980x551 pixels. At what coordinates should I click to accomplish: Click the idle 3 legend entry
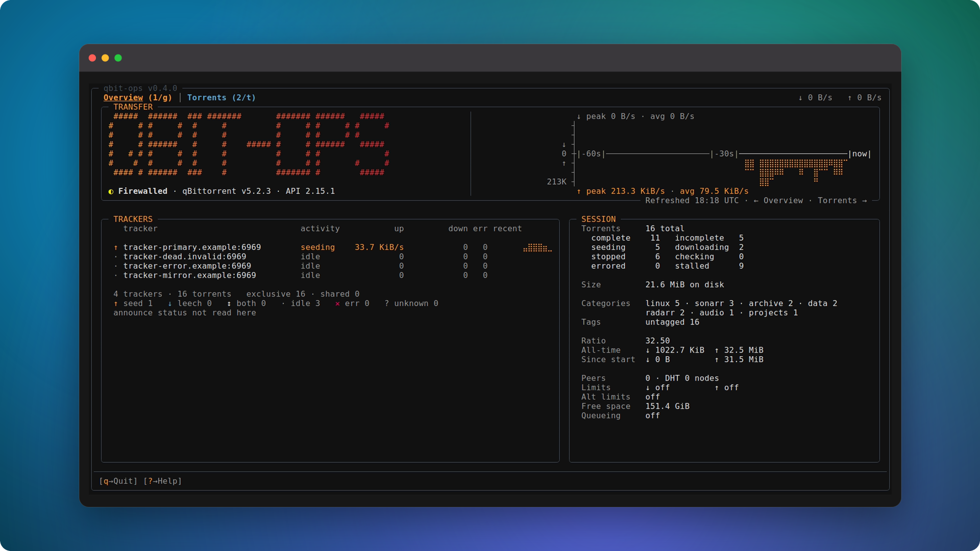[301, 304]
